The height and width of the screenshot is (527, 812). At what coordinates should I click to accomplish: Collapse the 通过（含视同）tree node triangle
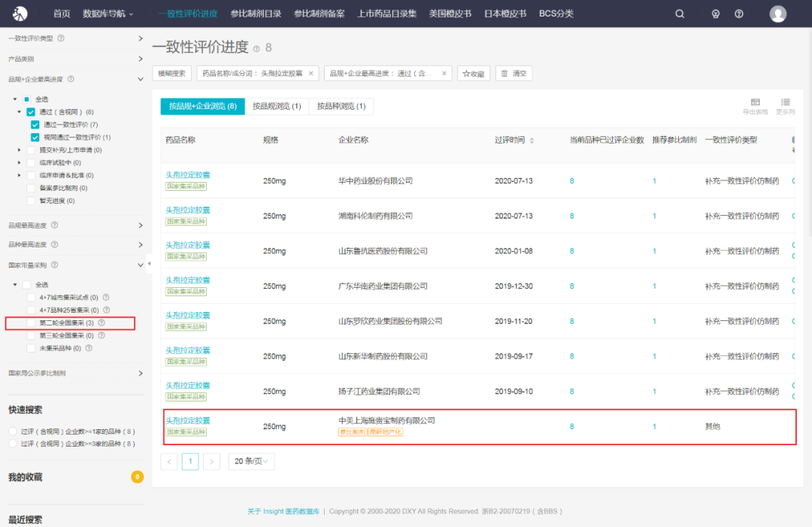pos(19,112)
